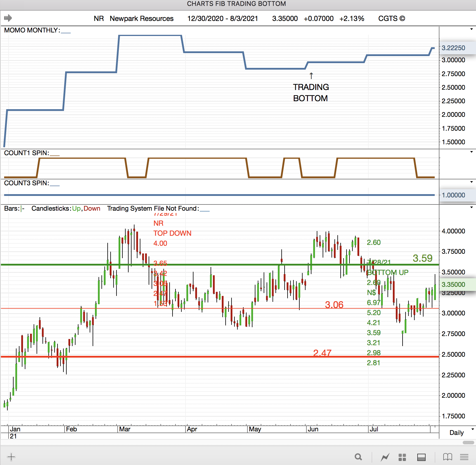Click the Newpark Resources company name

coord(142,19)
